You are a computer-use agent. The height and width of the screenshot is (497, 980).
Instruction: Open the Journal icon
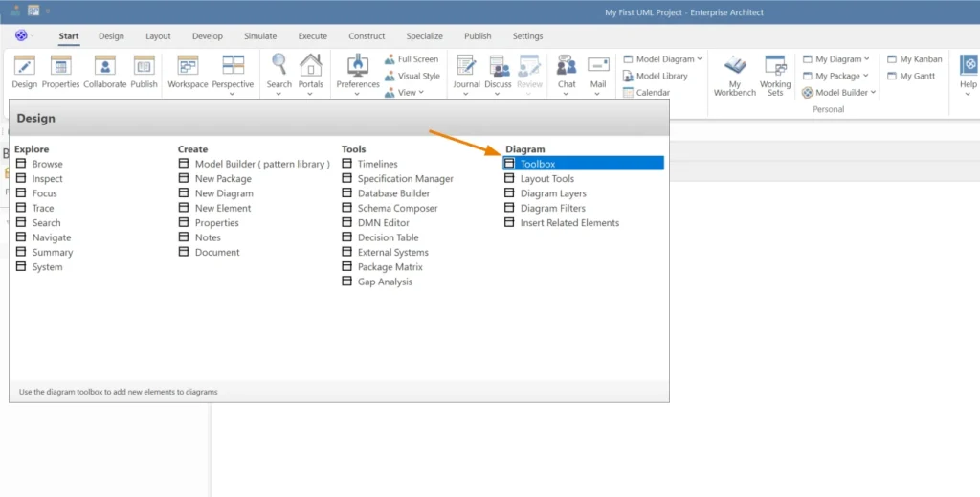click(466, 70)
